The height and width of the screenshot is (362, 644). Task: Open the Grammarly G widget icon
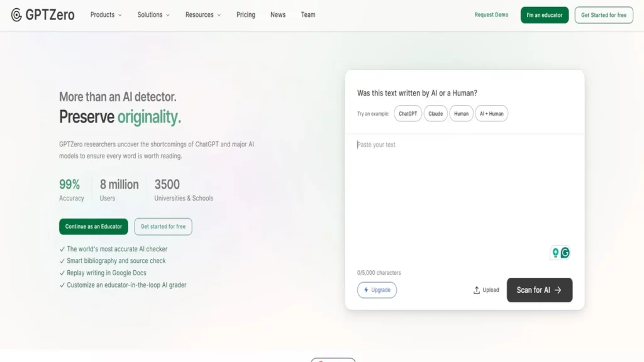point(565,252)
